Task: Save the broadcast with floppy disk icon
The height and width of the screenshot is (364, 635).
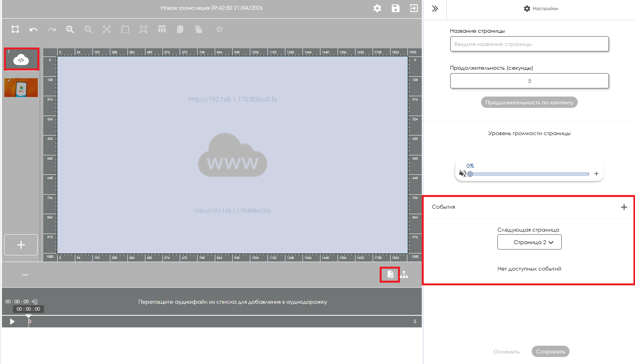Action: [395, 8]
